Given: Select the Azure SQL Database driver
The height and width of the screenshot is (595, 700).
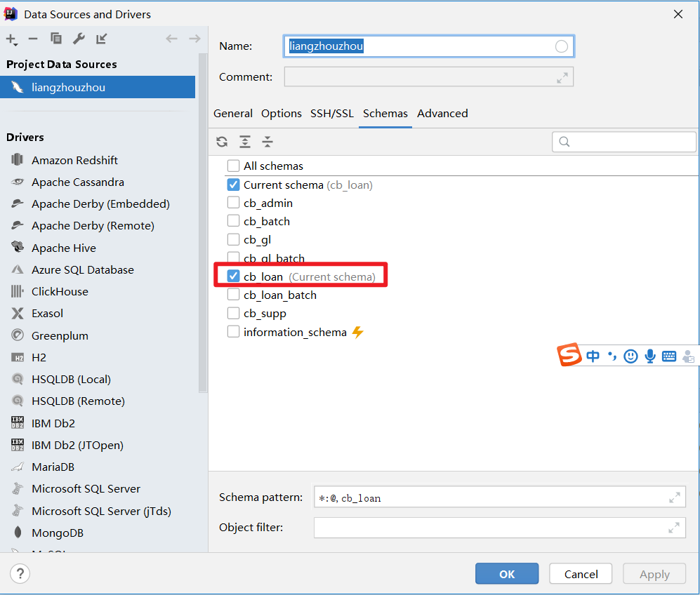Looking at the screenshot, I should (x=83, y=270).
